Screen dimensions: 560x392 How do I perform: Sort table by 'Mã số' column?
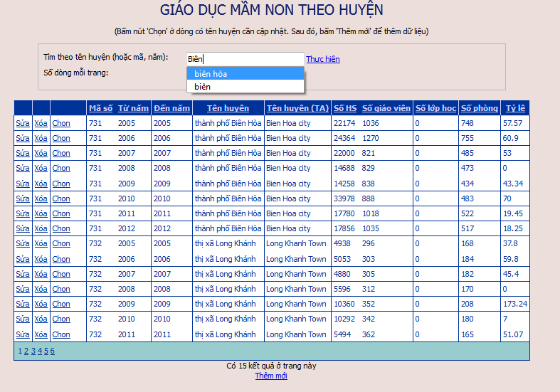(x=101, y=108)
